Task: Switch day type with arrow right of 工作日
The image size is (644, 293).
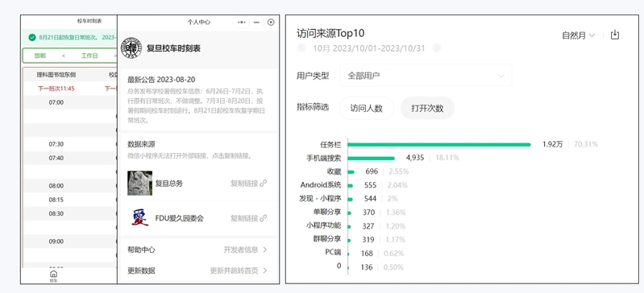Action: point(115,56)
